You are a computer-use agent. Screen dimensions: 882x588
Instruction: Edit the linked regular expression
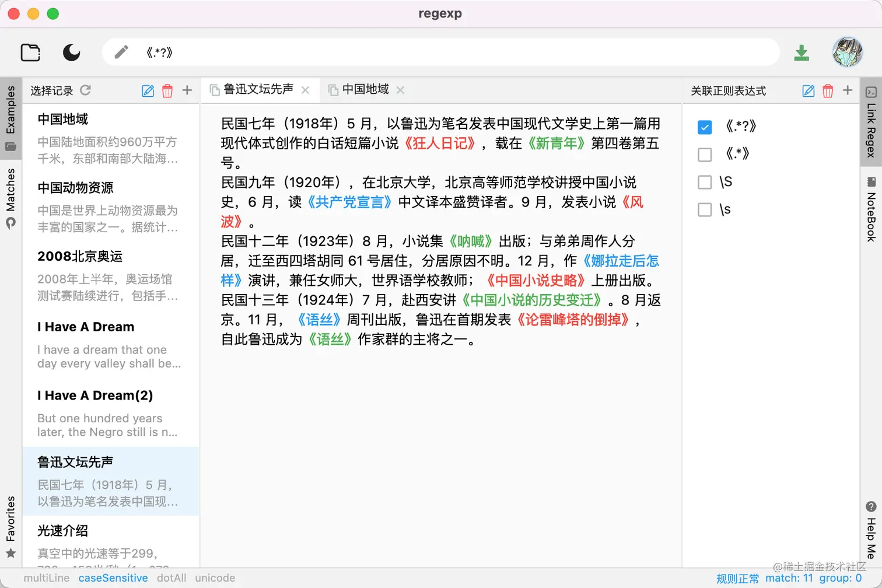(808, 90)
